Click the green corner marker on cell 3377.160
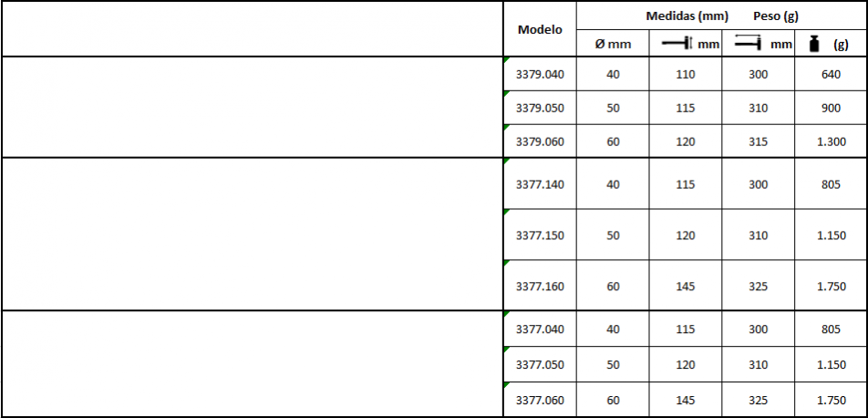This screenshot has height=418, width=868. tap(506, 264)
